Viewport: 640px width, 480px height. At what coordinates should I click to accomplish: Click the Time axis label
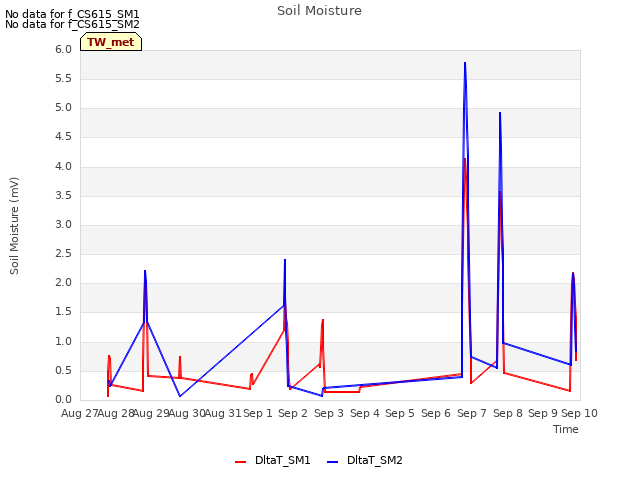566,429
